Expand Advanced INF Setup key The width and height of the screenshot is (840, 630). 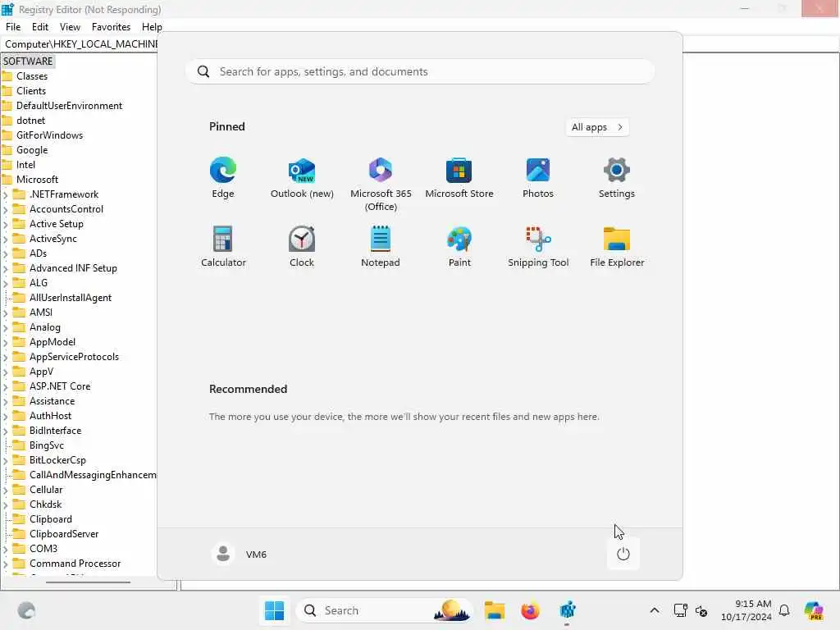pyautogui.click(x=6, y=268)
